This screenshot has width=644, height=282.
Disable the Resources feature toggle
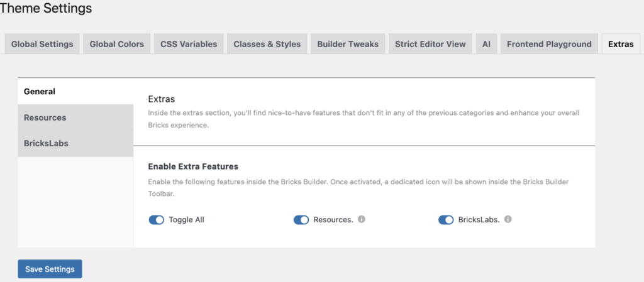301,220
